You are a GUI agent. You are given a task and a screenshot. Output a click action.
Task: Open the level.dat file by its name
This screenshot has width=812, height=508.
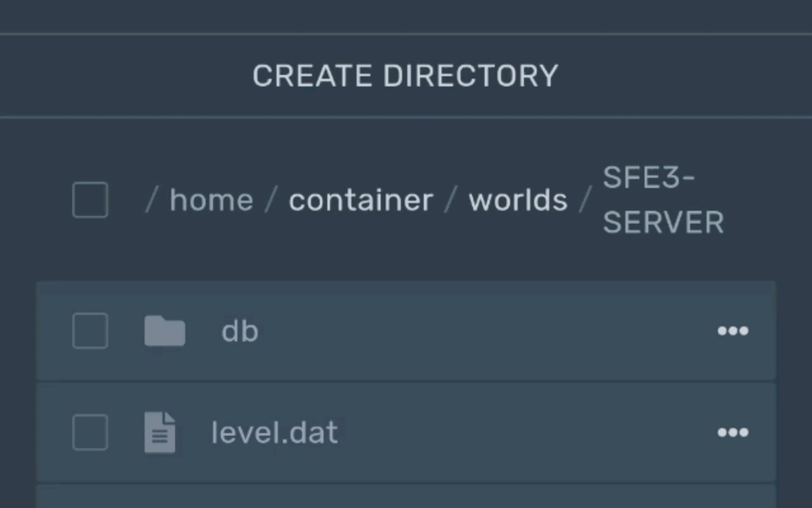coord(274,432)
